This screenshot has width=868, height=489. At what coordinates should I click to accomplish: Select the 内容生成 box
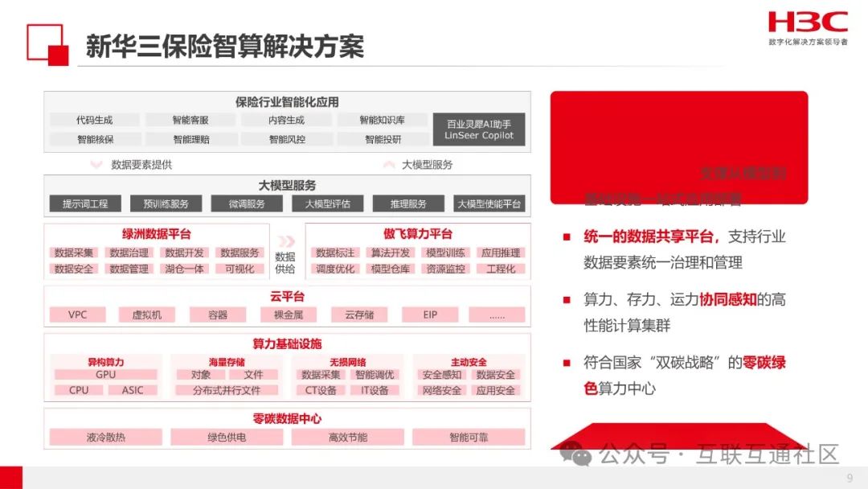pyautogui.click(x=286, y=120)
